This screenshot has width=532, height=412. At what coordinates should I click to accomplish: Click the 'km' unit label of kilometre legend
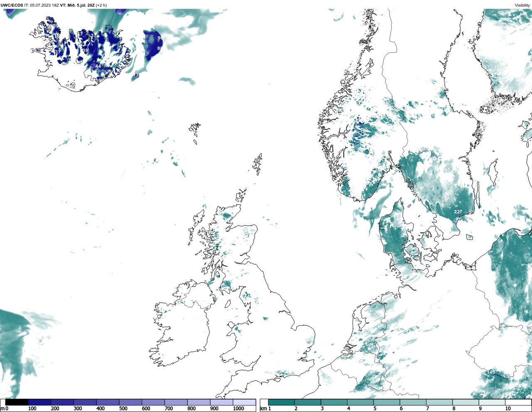(x=263, y=409)
